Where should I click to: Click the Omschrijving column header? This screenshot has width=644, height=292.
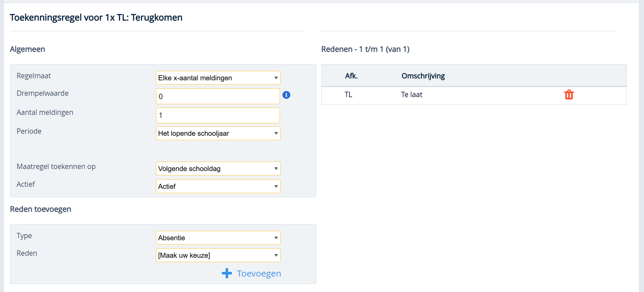423,76
